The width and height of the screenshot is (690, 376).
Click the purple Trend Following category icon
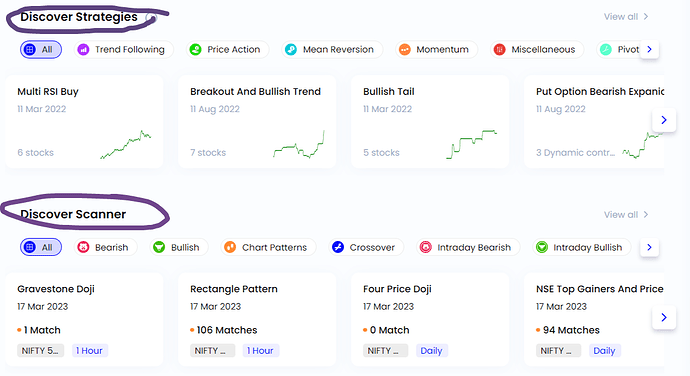(x=83, y=50)
